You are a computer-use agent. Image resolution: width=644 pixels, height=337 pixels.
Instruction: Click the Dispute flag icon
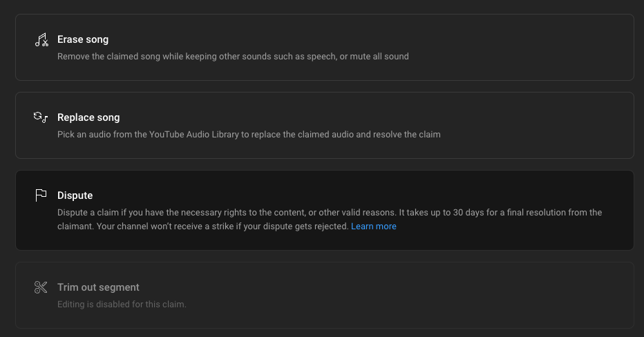click(41, 195)
